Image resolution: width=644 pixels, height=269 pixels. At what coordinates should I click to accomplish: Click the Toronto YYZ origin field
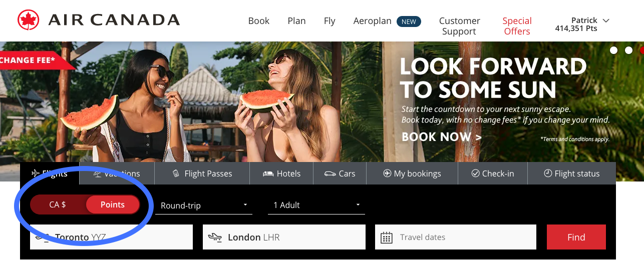pyautogui.click(x=111, y=237)
